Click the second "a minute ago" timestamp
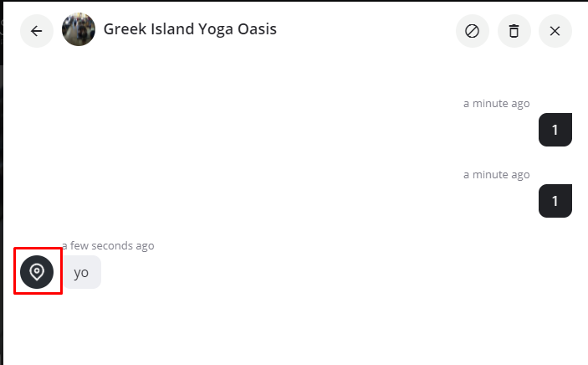 point(496,175)
